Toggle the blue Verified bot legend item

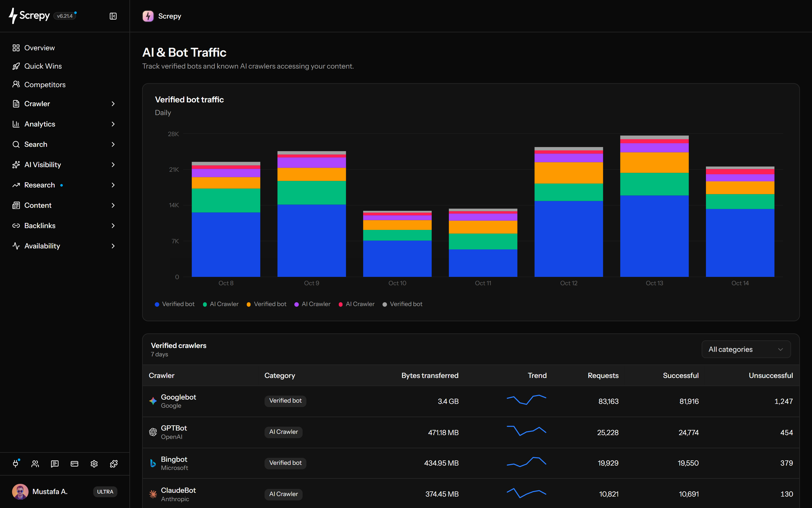(x=175, y=304)
